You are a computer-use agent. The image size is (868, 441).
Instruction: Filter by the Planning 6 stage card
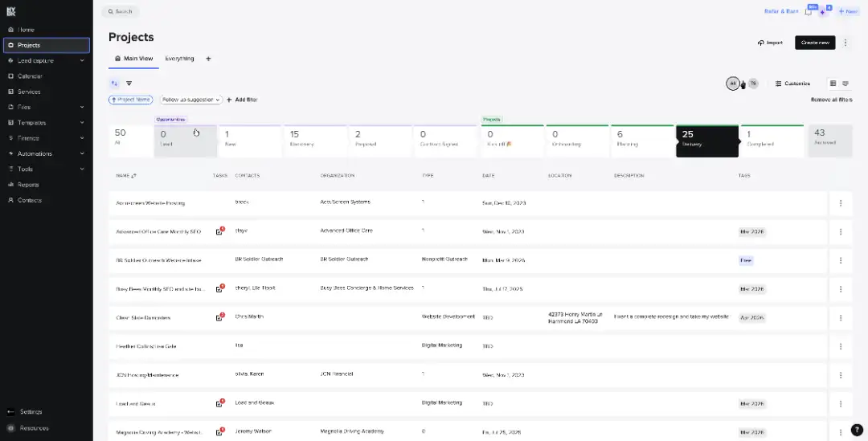641,141
